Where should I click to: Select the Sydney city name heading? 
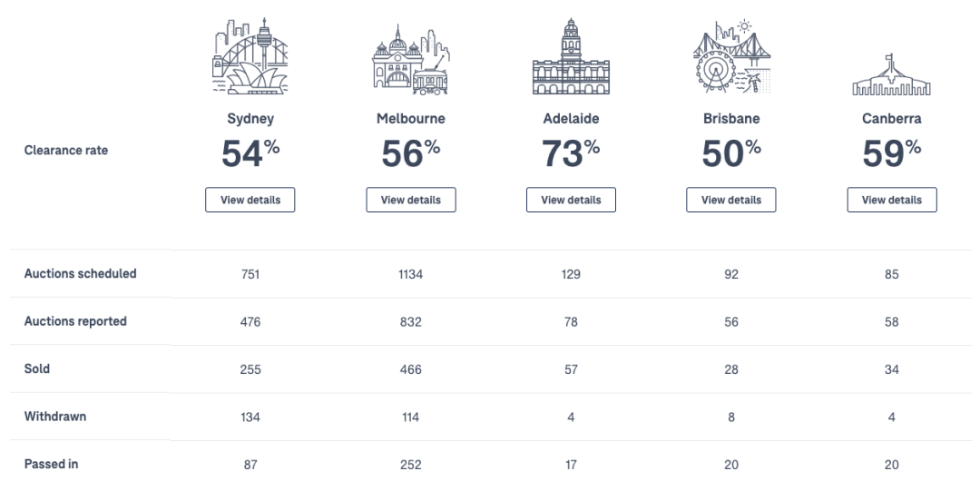(x=250, y=119)
